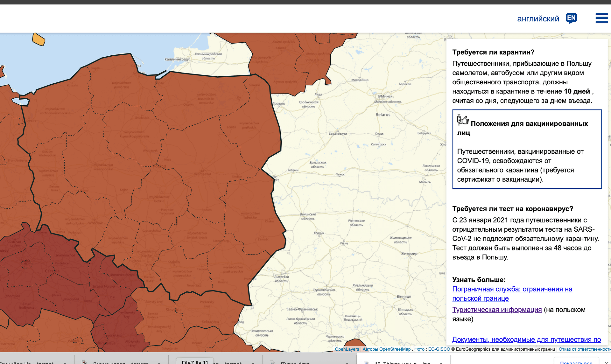Click the EN speech-bubble language icon

pyautogui.click(x=571, y=18)
